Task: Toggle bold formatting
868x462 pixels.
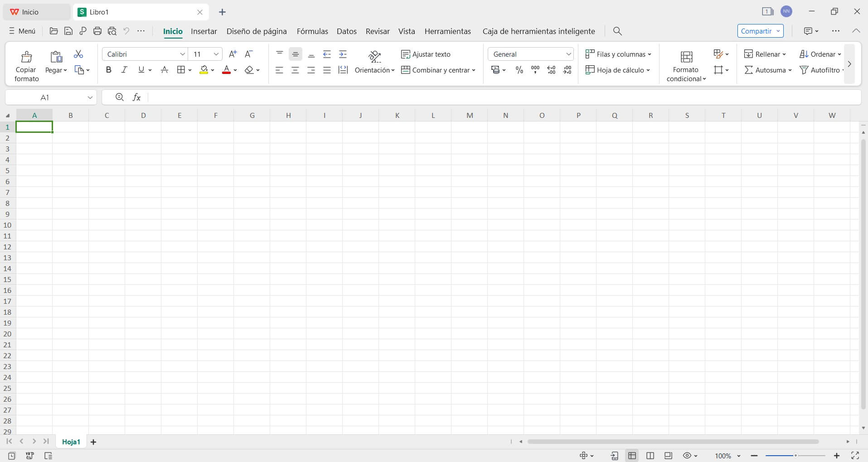Action: pos(108,69)
